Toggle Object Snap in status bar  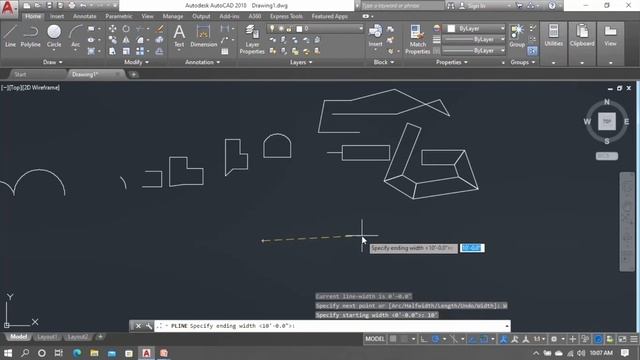click(x=484, y=339)
